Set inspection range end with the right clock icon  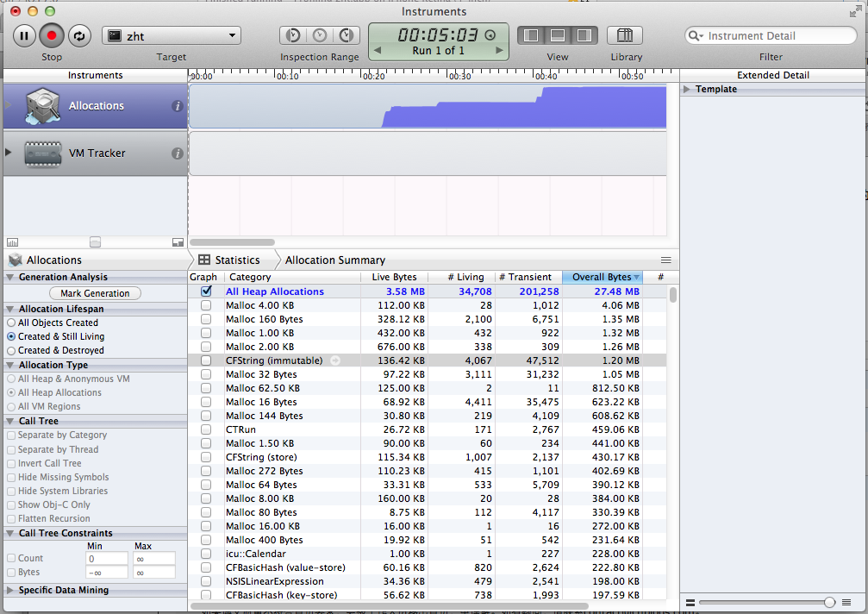pyautogui.click(x=346, y=35)
